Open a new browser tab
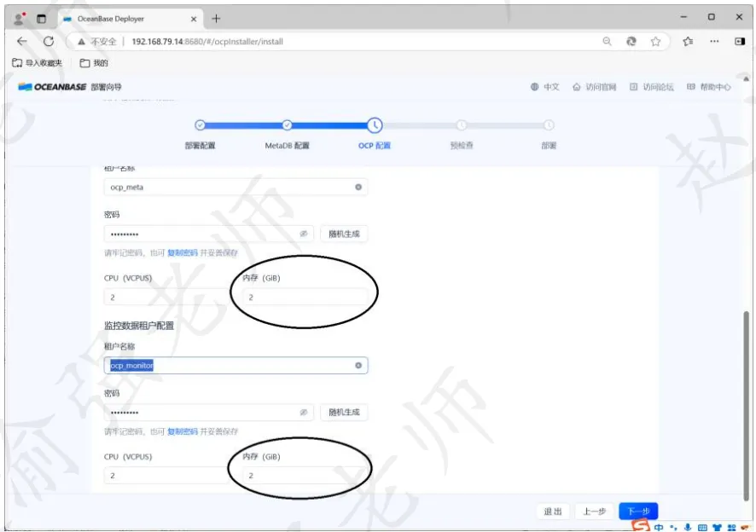 216,18
